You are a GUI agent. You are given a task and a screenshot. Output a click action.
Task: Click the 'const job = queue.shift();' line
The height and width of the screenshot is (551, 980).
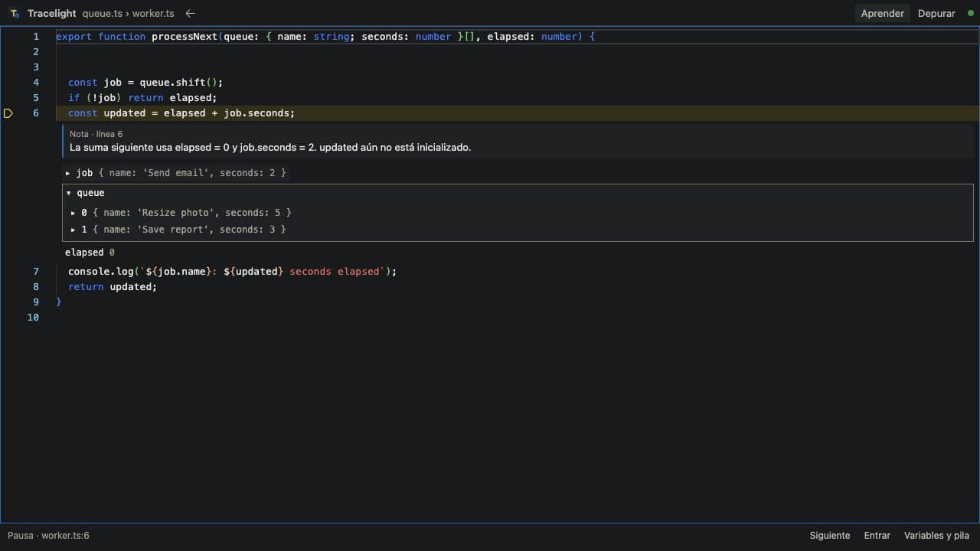tap(145, 83)
